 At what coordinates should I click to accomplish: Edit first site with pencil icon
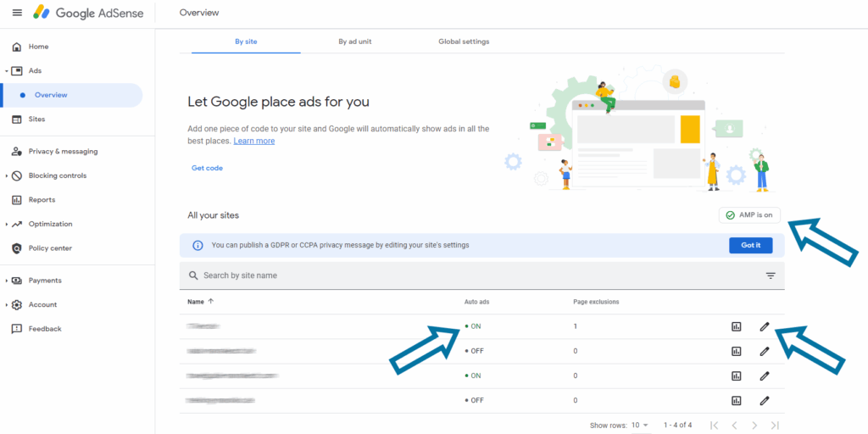point(765,326)
